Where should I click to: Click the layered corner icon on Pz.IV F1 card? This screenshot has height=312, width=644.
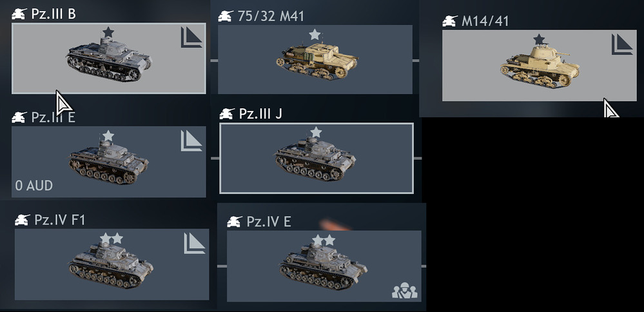pyautogui.click(x=194, y=244)
